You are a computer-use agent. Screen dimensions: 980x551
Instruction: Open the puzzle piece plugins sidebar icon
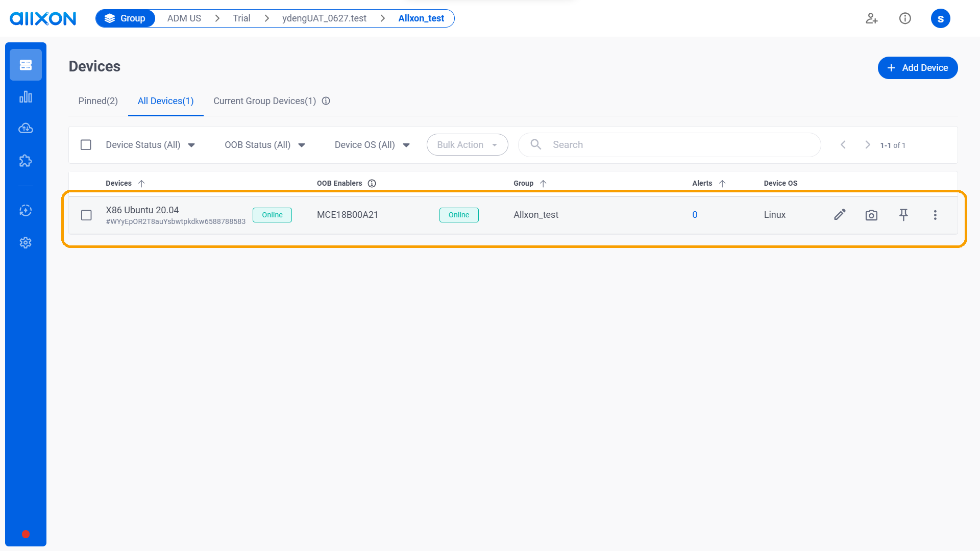(26, 161)
